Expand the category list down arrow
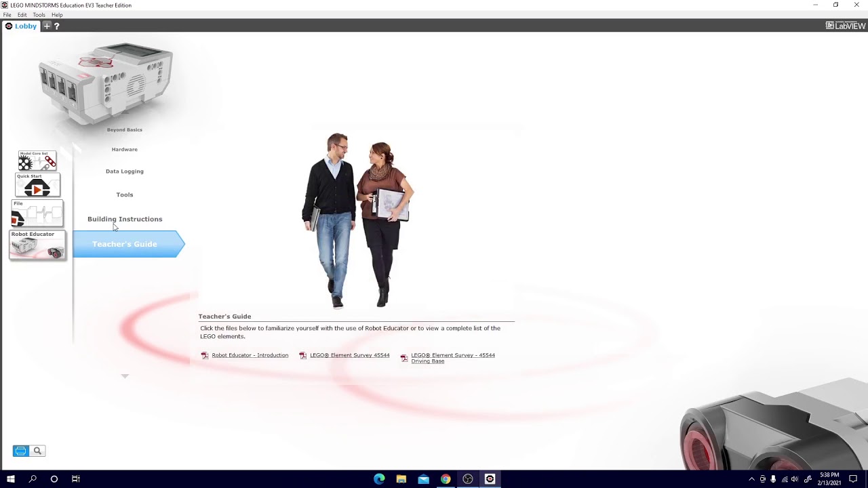Viewport: 868px width, 488px height. coord(125,375)
